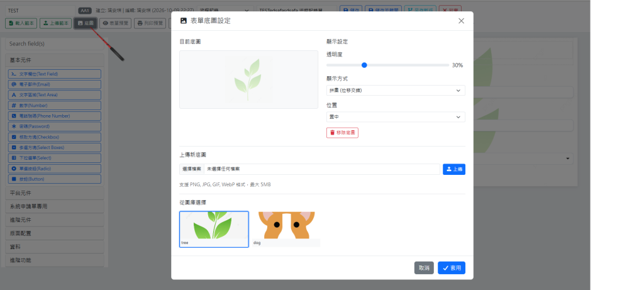Click the 目前底圖 section label

[x=190, y=42]
